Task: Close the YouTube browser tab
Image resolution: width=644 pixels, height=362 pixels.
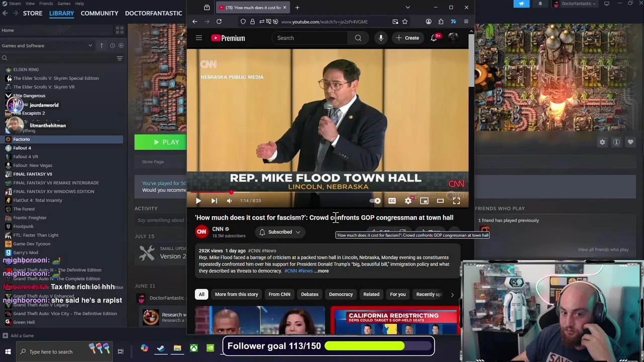Action: (284, 8)
